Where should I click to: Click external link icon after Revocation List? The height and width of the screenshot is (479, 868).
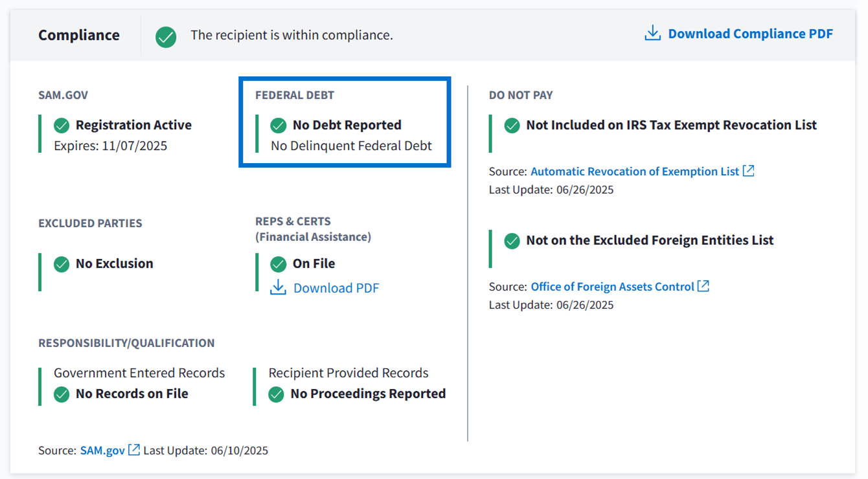[x=749, y=171]
